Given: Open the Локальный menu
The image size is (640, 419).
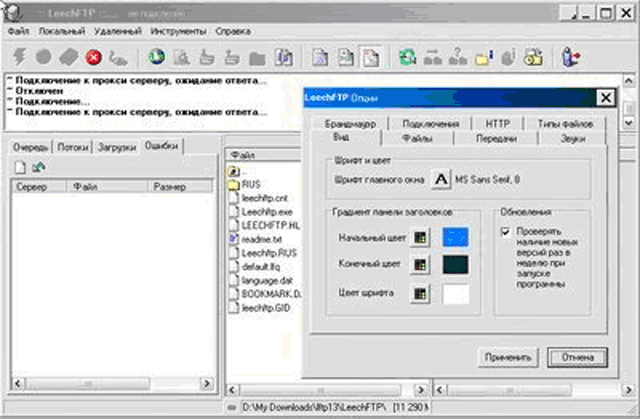Looking at the screenshot, I should point(62,31).
